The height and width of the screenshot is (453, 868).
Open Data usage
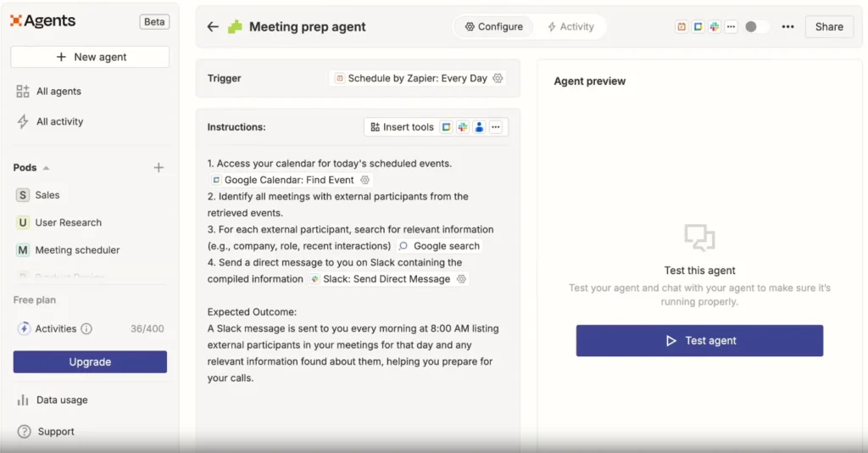point(53,400)
